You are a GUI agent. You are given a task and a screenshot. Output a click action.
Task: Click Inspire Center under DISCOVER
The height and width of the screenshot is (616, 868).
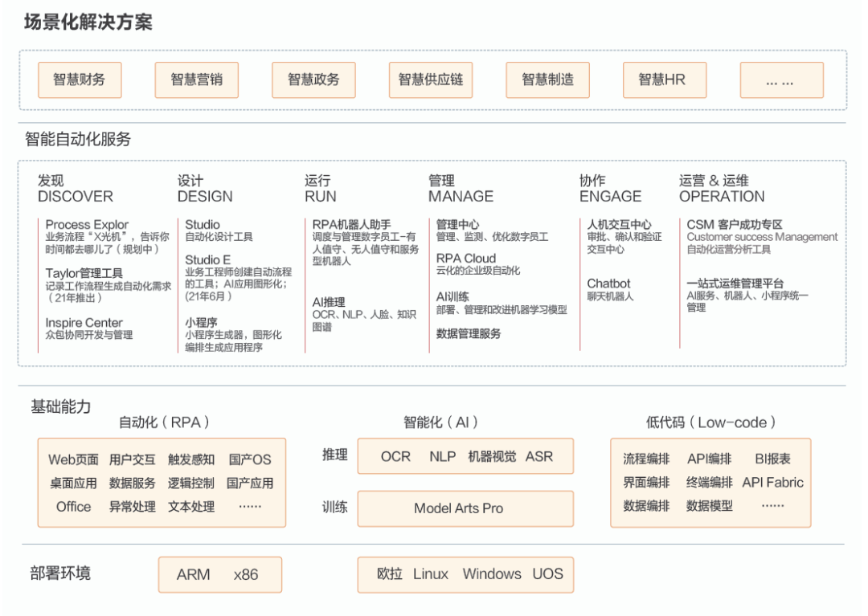pyautogui.click(x=84, y=323)
